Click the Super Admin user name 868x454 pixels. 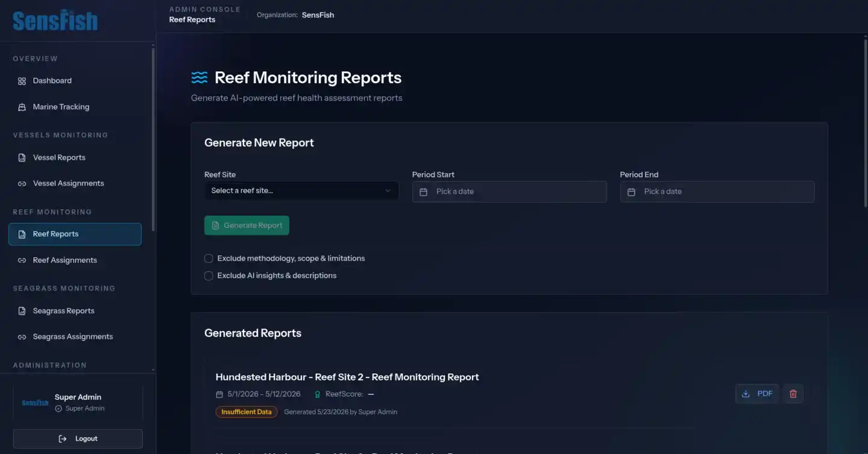[x=78, y=397]
